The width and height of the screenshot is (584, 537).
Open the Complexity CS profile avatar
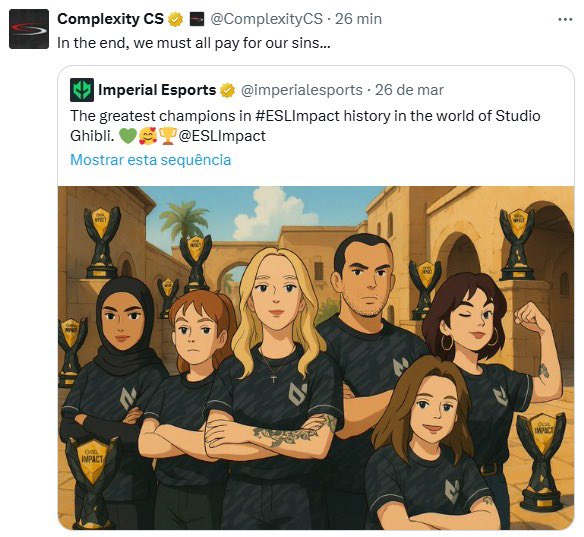tap(29, 29)
